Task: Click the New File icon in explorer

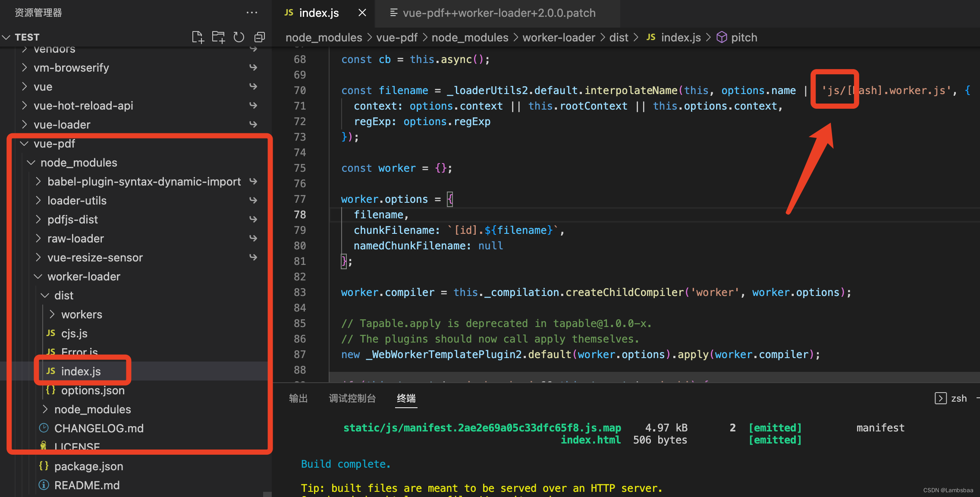Action: pyautogui.click(x=198, y=37)
